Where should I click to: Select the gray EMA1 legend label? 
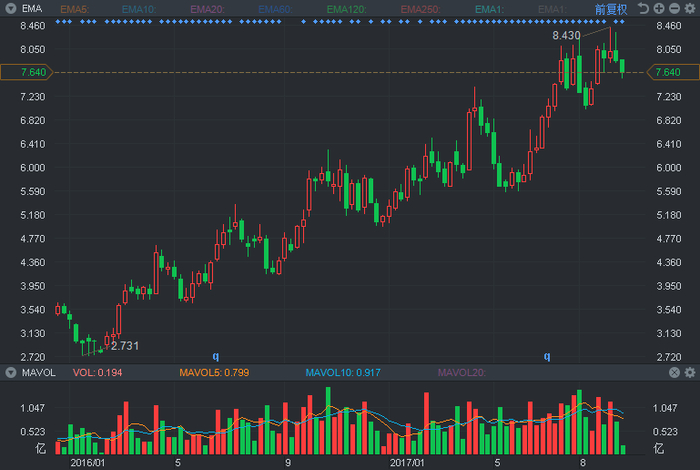552,9
